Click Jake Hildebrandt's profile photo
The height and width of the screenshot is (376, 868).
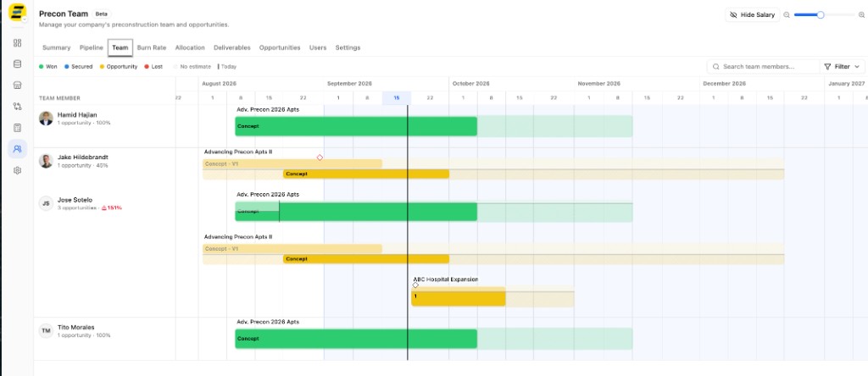pyautogui.click(x=46, y=161)
